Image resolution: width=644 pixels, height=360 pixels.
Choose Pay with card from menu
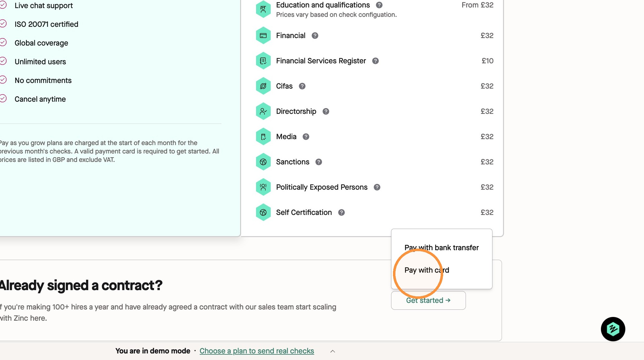click(x=427, y=270)
